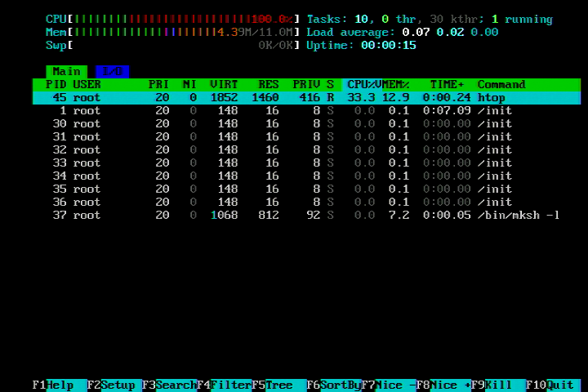This screenshot has width=588, height=392.
Task: Select process with PID 33
Action: tap(306, 163)
